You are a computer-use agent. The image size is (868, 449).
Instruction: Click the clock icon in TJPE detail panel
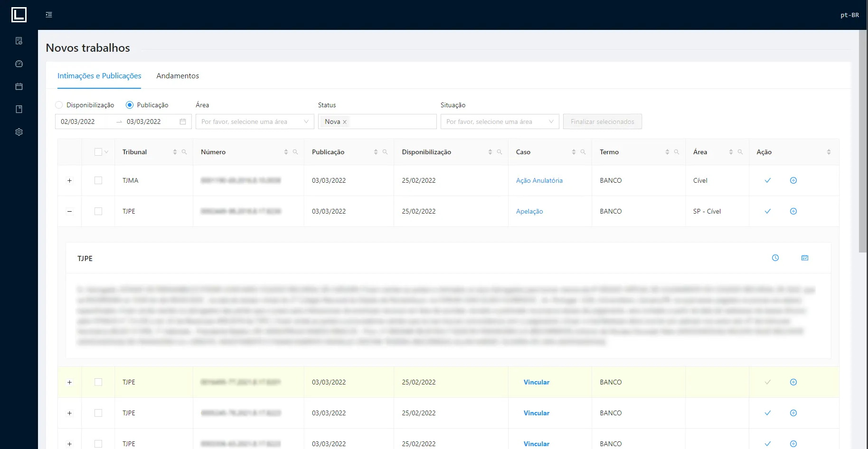[x=775, y=258]
